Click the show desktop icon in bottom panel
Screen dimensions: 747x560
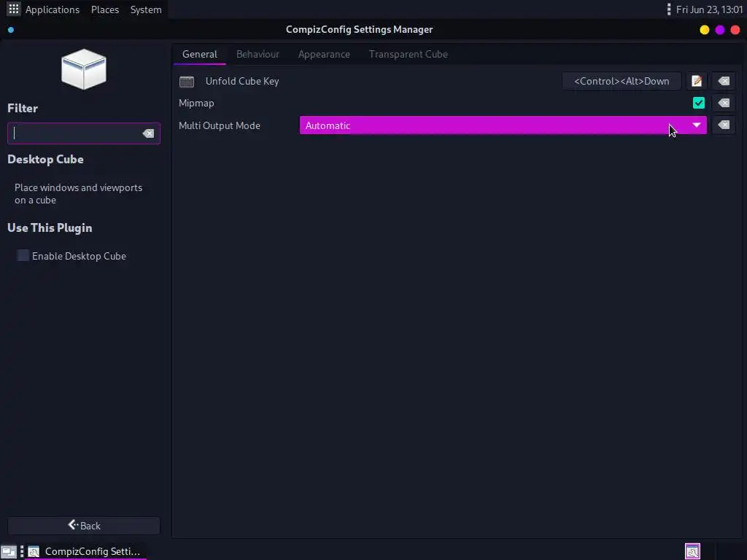click(x=9, y=551)
